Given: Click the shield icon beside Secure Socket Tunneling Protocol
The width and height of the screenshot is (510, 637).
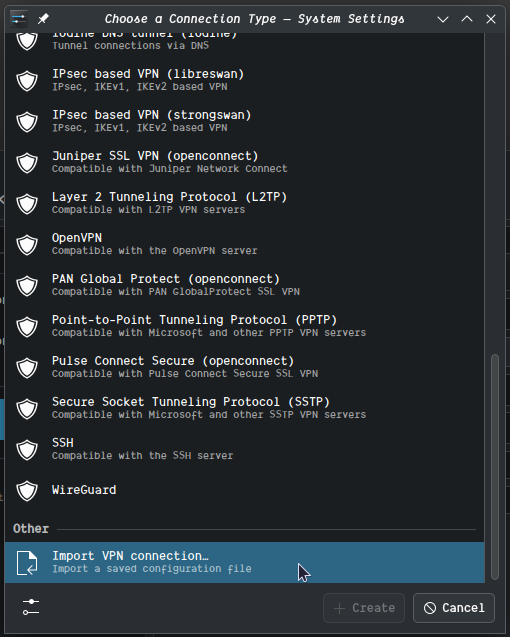Looking at the screenshot, I should pyautogui.click(x=27, y=408).
